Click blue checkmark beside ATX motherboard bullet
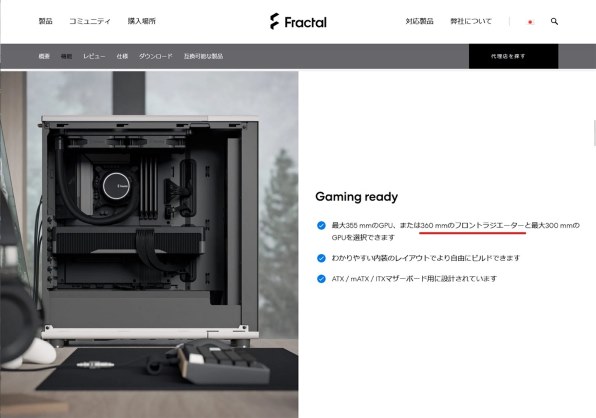596x418 pixels. point(321,279)
